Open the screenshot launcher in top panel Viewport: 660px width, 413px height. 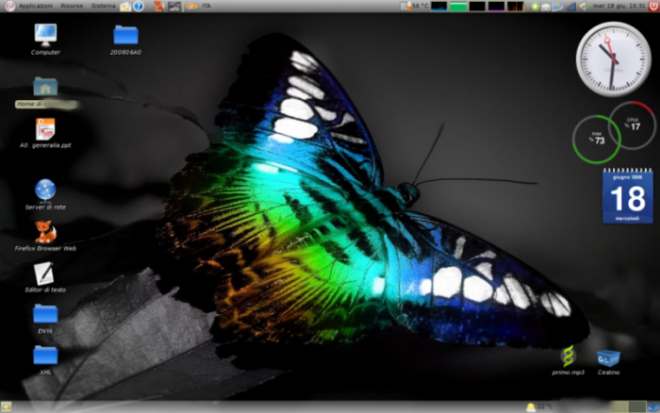click(174, 6)
